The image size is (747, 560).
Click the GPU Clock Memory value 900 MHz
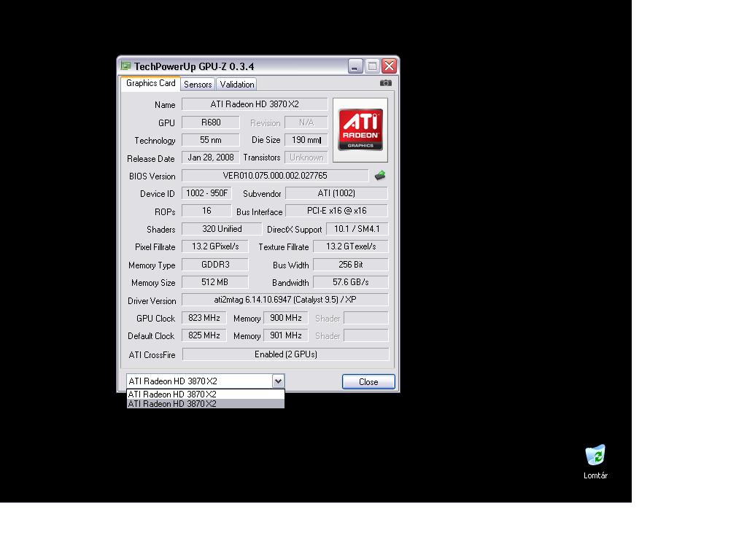(286, 318)
